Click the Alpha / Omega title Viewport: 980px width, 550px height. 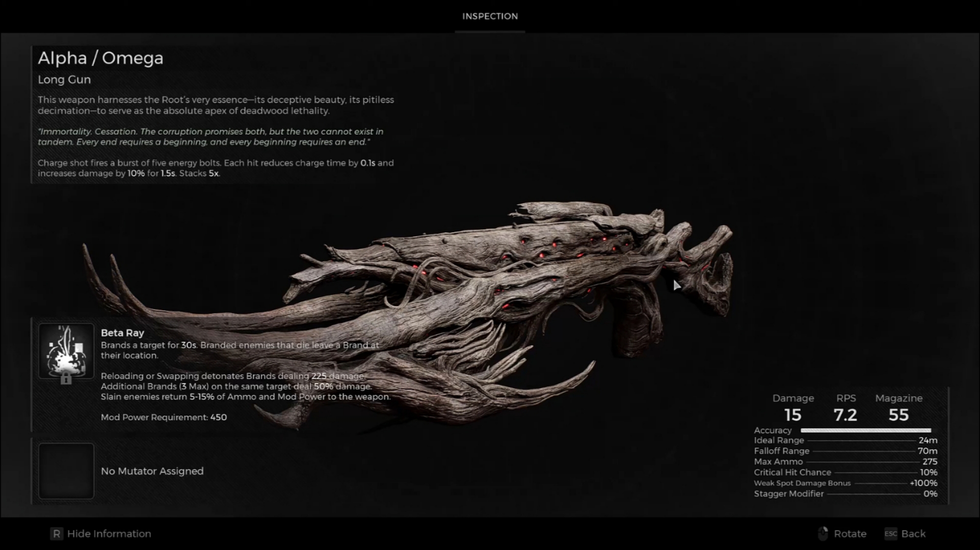point(100,58)
